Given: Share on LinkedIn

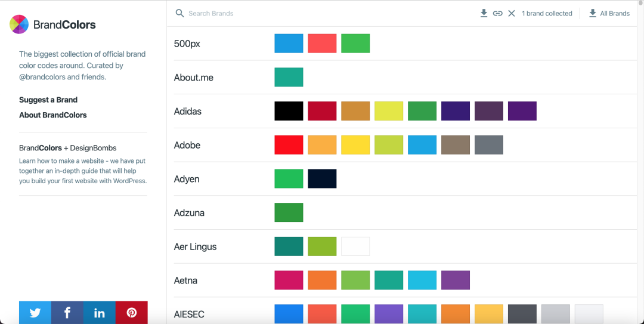Looking at the screenshot, I should point(100,313).
